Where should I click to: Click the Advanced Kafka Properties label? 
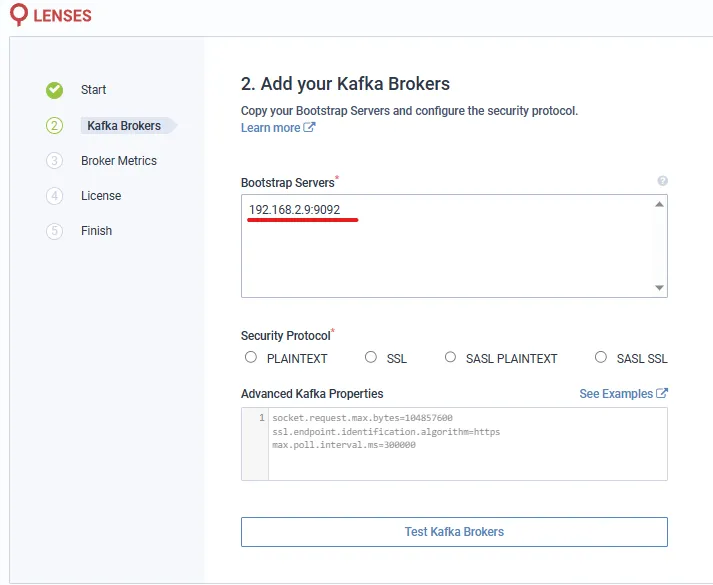pyautogui.click(x=312, y=394)
